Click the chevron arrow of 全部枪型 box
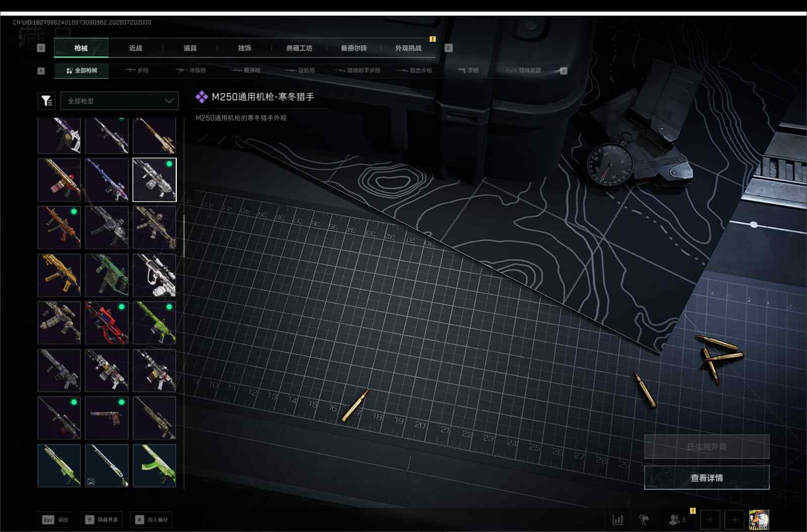The image size is (807, 532). [x=169, y=101]
